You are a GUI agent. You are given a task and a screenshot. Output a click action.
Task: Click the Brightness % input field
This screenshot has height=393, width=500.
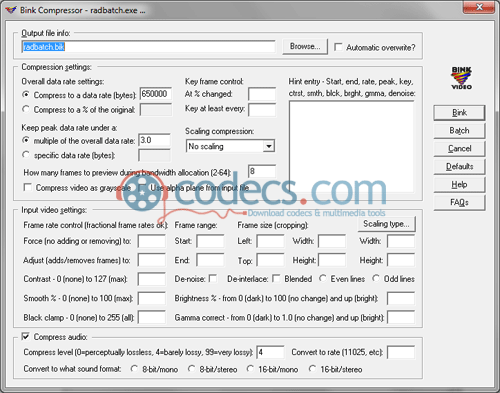click(401, 298)
